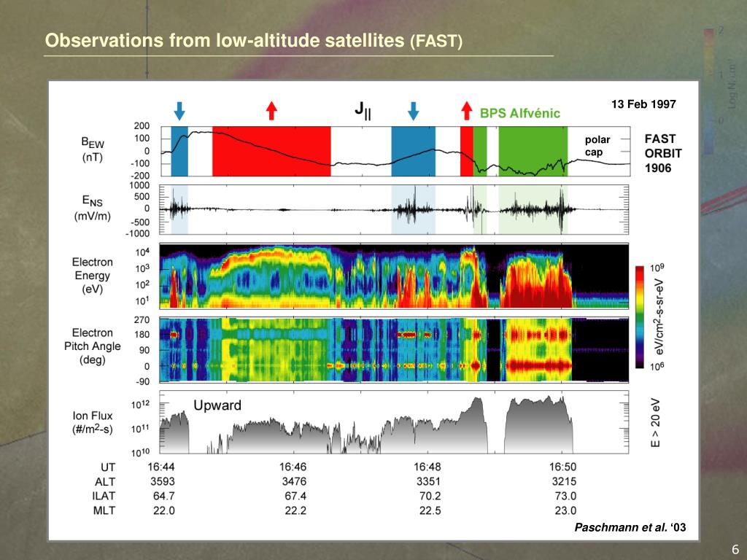Viewport: 747px width, 560px height.
Task: Select the ILAT value 70.2
Action: [x=430, y=496]
